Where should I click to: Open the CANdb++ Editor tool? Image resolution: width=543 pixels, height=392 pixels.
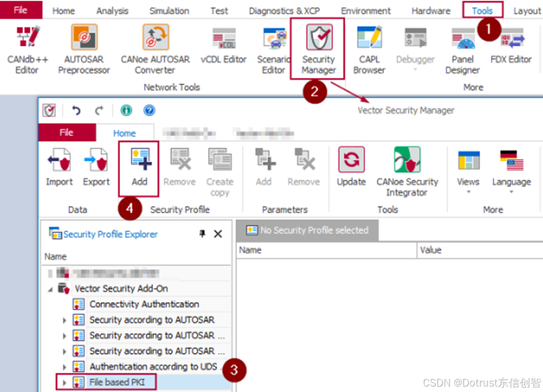pyautogui.click(x=27, y=50)
